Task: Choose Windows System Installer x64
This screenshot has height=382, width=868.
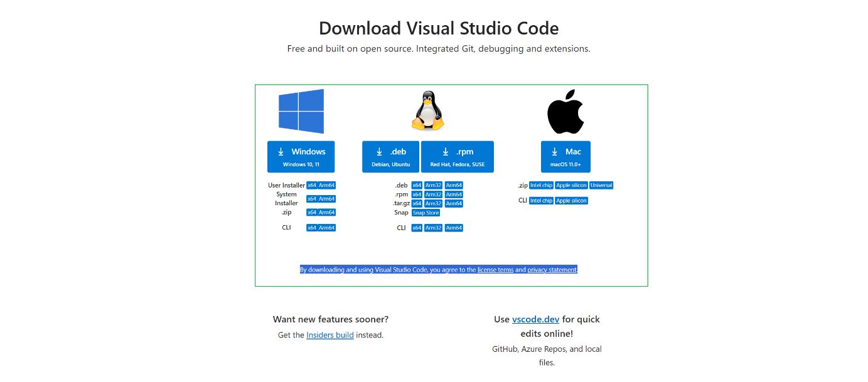Action: tap(311, 199)
